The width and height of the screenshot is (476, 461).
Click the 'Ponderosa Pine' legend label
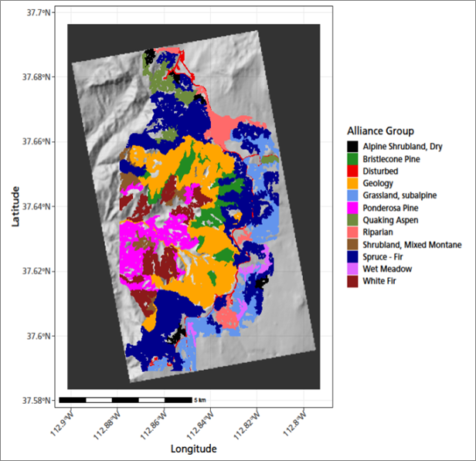390,208
